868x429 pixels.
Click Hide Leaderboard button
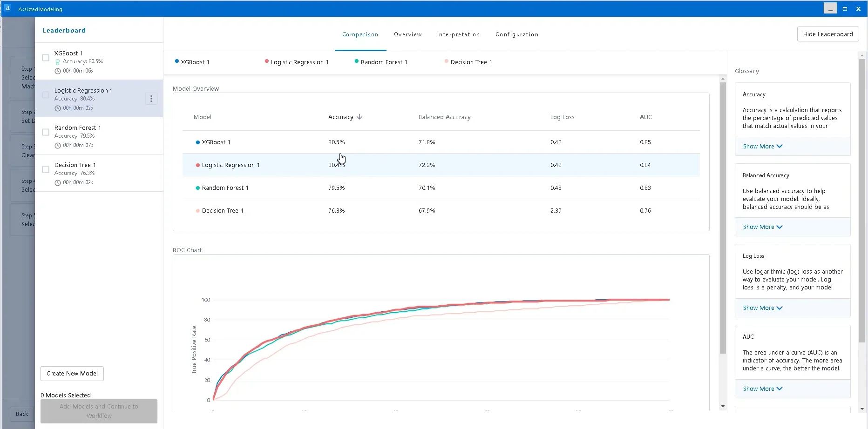tap(828, 34)
